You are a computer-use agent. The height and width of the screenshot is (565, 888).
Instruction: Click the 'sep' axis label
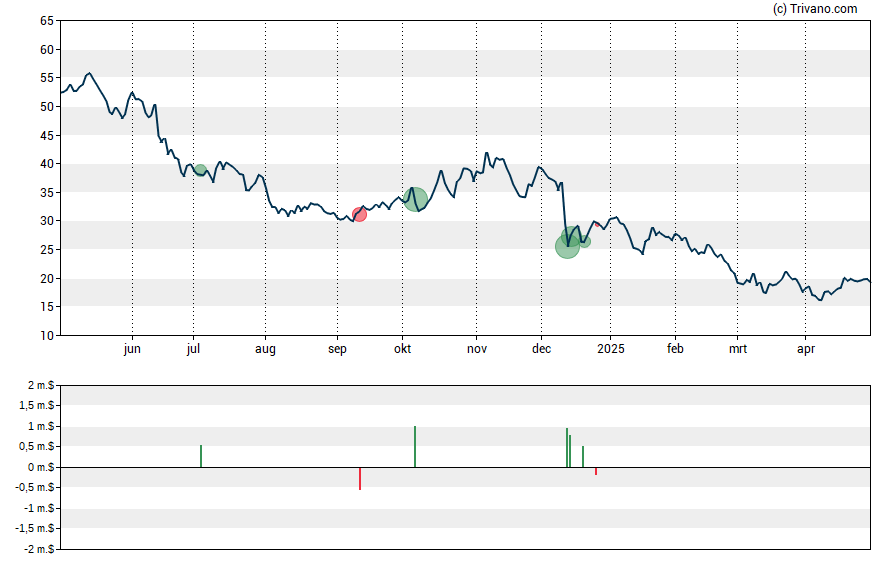[x=337, y=349]
